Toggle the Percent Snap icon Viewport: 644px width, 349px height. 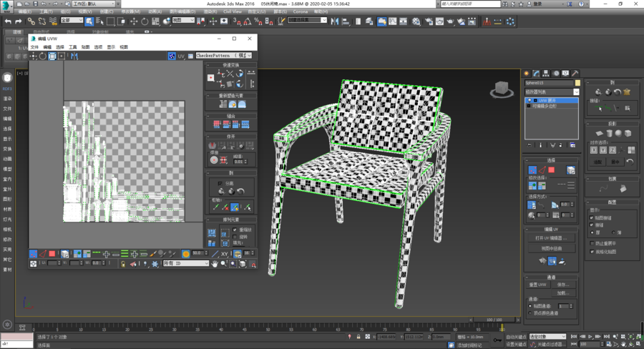tap(258, 21)
